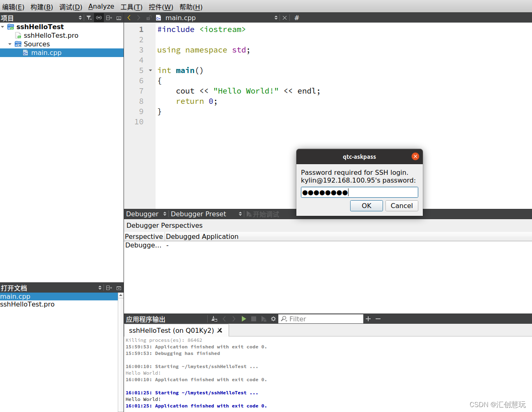Select sshHelloTest.pro in the project tree
The height and width of the screenshot is (412, 532).
click(51, 35)
